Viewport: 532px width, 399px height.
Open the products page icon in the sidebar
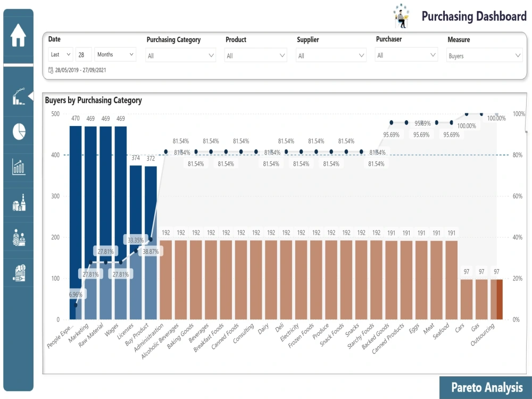pyautogui.click(x=18, y=203)
